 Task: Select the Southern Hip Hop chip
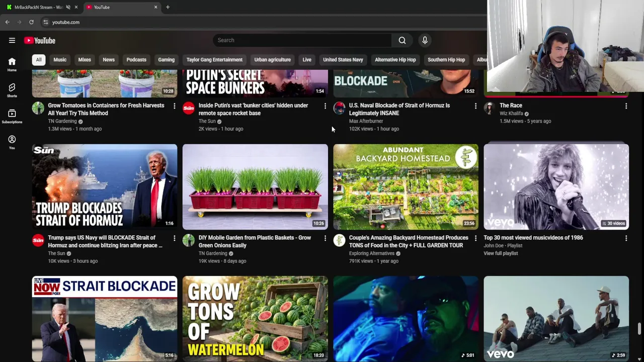[x=446, y=60]
